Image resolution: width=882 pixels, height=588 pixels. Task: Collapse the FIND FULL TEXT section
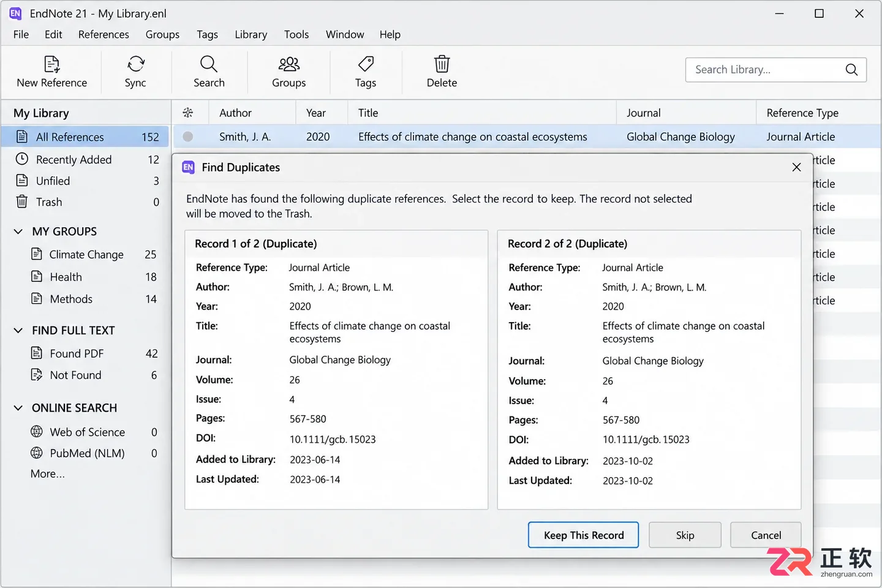18,331
